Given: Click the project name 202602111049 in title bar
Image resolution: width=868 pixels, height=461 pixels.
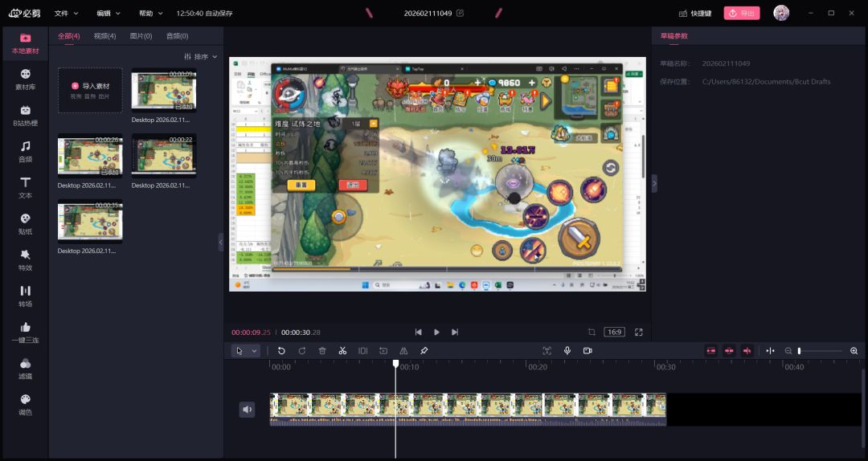Looking at the screenshot, I should click(428, 13).
